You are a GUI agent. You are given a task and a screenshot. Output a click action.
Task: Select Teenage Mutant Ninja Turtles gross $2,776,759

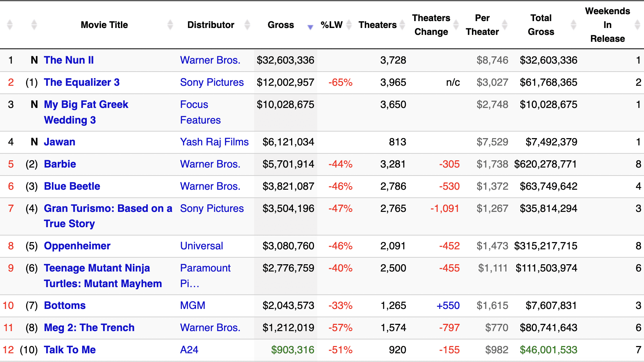tap(288, 268)
